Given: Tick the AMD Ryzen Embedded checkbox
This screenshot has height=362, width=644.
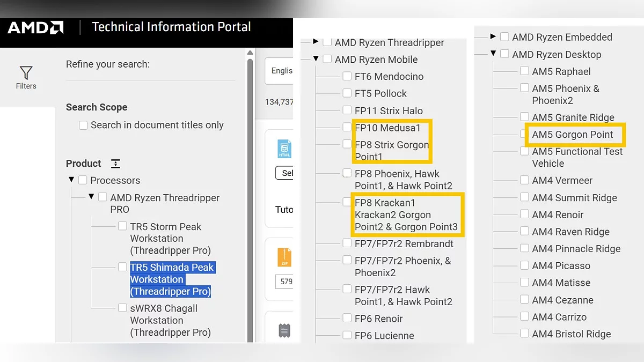Looking at the screenshot, I should coord(504,37).
